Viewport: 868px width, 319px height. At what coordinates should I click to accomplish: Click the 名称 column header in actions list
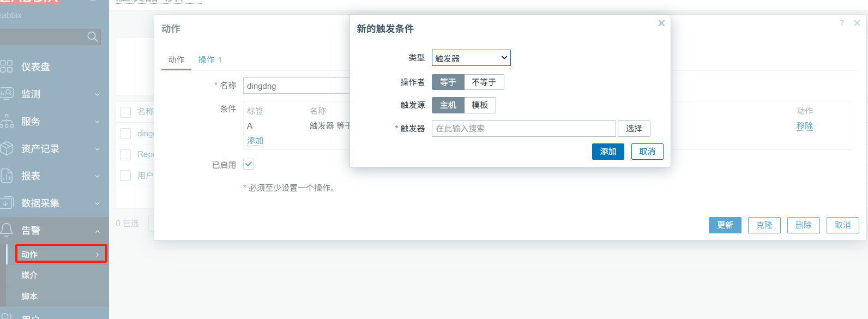tap(146, 112)
